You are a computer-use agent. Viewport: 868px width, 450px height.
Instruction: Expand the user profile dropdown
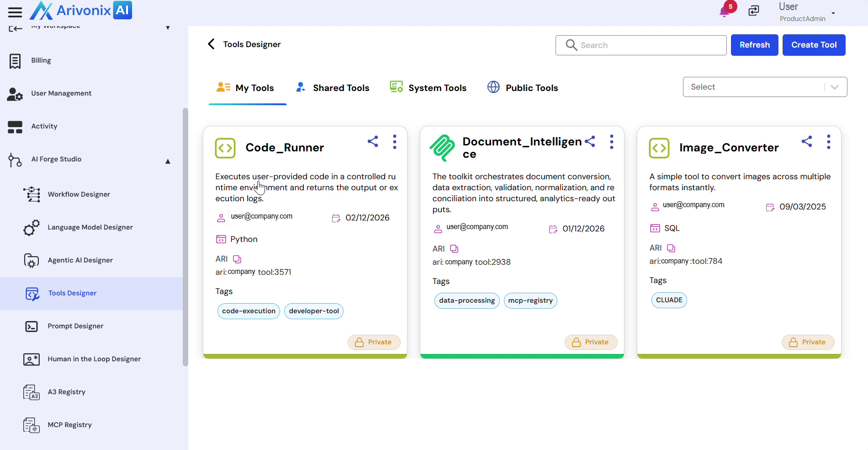833,13
